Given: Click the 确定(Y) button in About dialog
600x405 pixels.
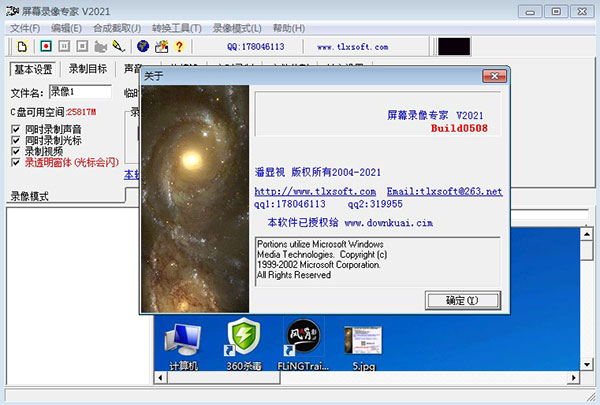Looking at the screenshot, I should [x=461, y=300].
